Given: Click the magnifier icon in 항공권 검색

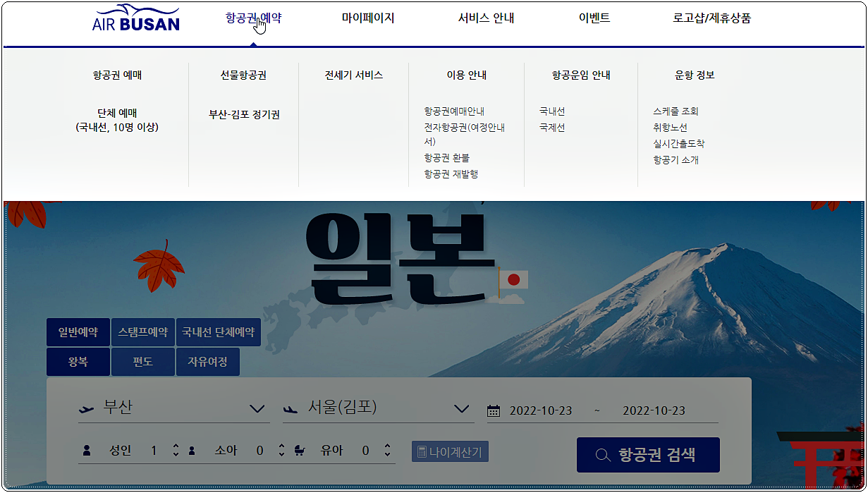Looking at the screenshot, I should click(602, 454).
